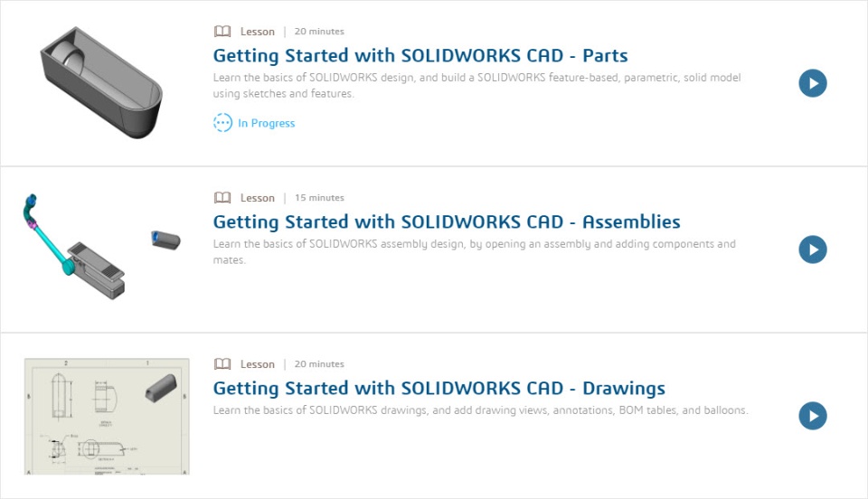The image size is (868, 499).
Task: Start the Assemblies lesson play button
Action: [813, 249]
